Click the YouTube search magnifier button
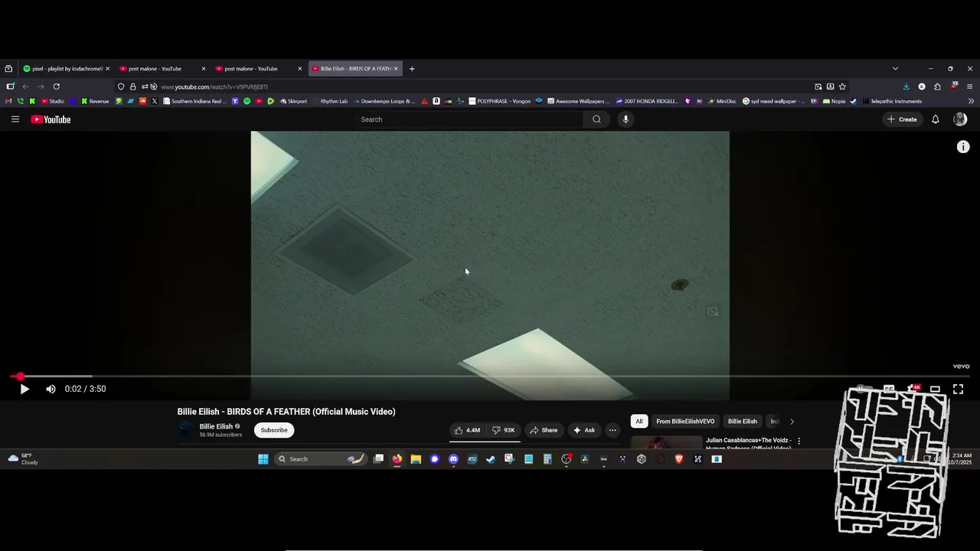This screenshot has width=980, height=551. [596, 119]
